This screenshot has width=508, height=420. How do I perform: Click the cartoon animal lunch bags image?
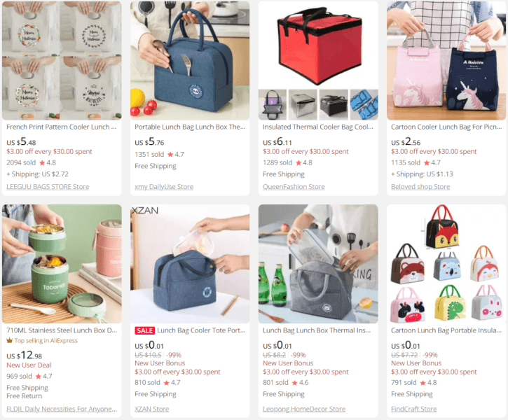point(446,264)
